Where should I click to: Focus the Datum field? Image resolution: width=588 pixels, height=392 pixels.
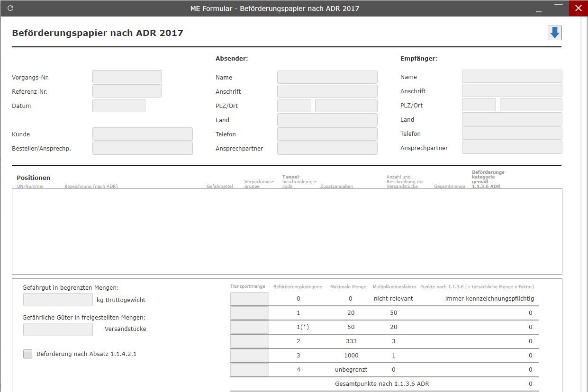coord(118,106)
